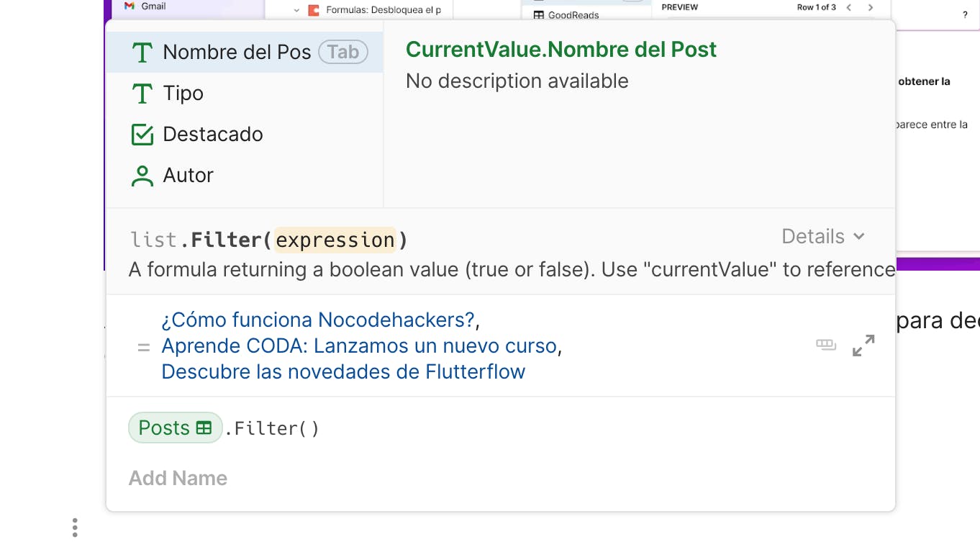Click the text type icon beside Tipo
The height and width of the screenshot is (560, 980).
click(x=142, y=94)
